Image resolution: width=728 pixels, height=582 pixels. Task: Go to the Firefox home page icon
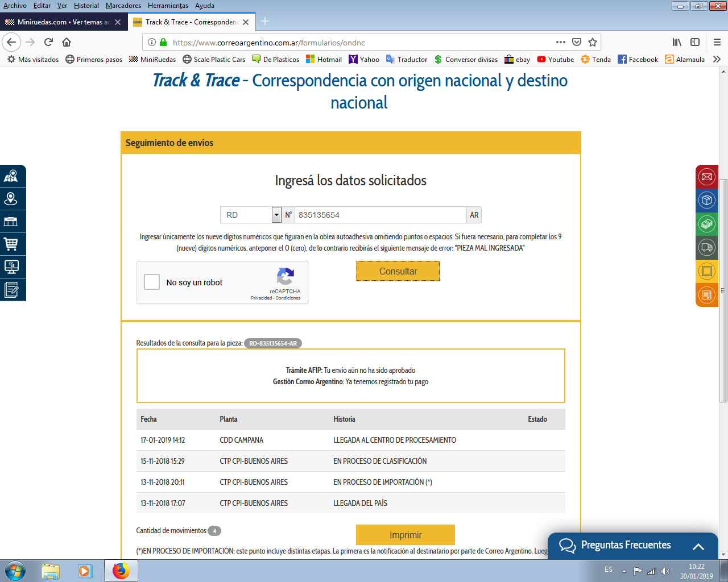click(67, 42)
